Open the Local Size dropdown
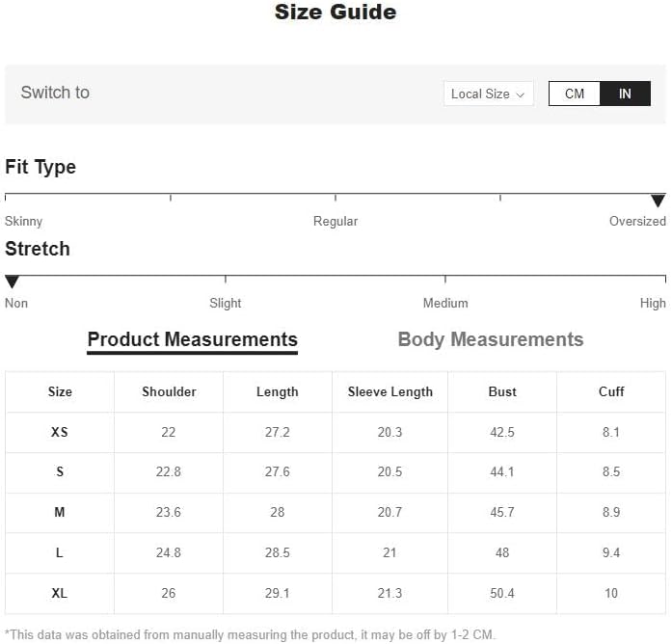672x644 pixels. coord(488,94)
